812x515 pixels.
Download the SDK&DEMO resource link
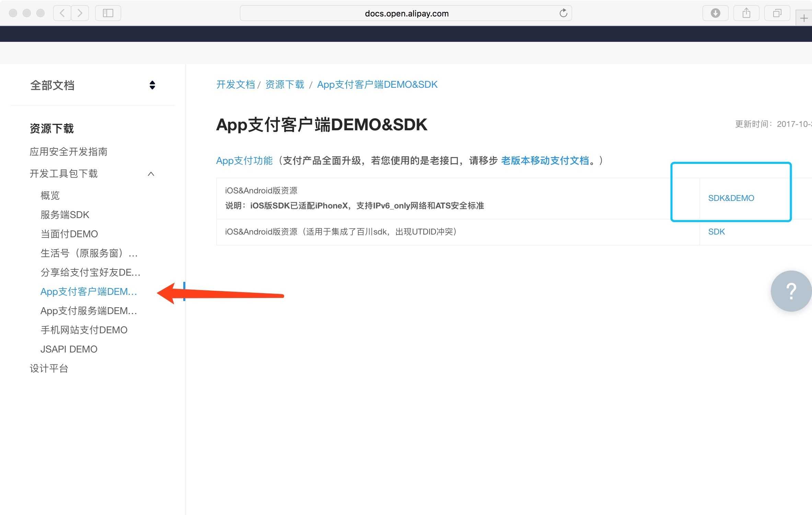(731, 198)
